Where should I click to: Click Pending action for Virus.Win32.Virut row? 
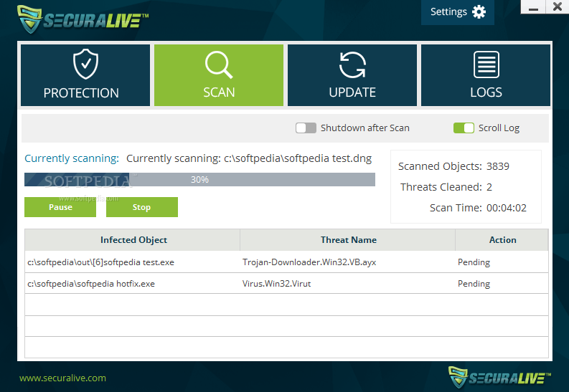[474, 284]
